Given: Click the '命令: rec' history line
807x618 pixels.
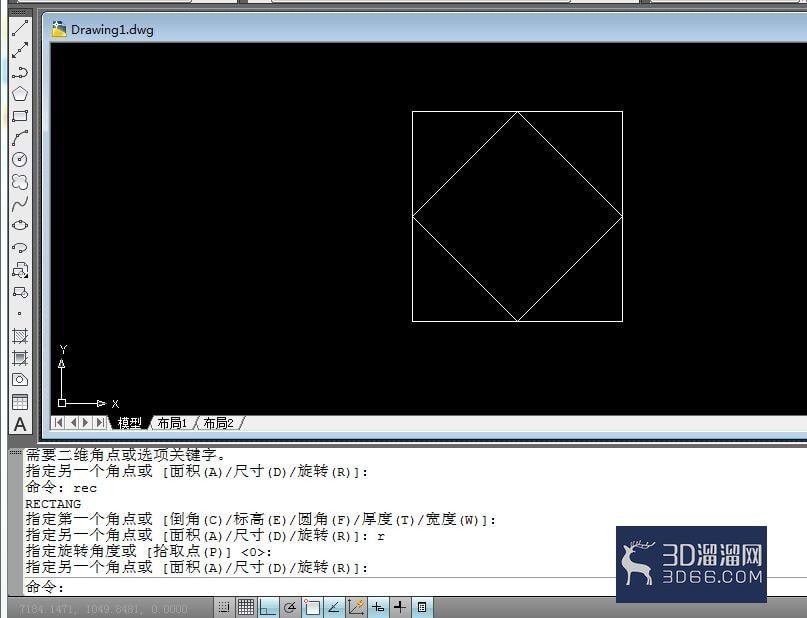Looking at the screenshot, I should coord(61,487).
